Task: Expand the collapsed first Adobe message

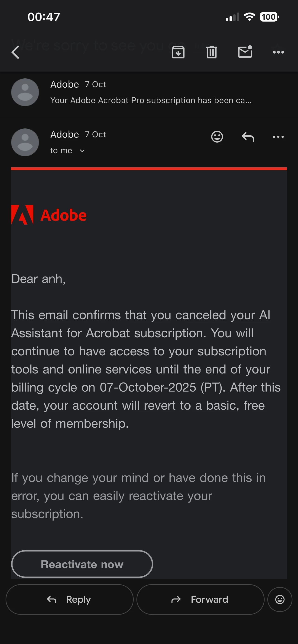Action: [150, 92]
